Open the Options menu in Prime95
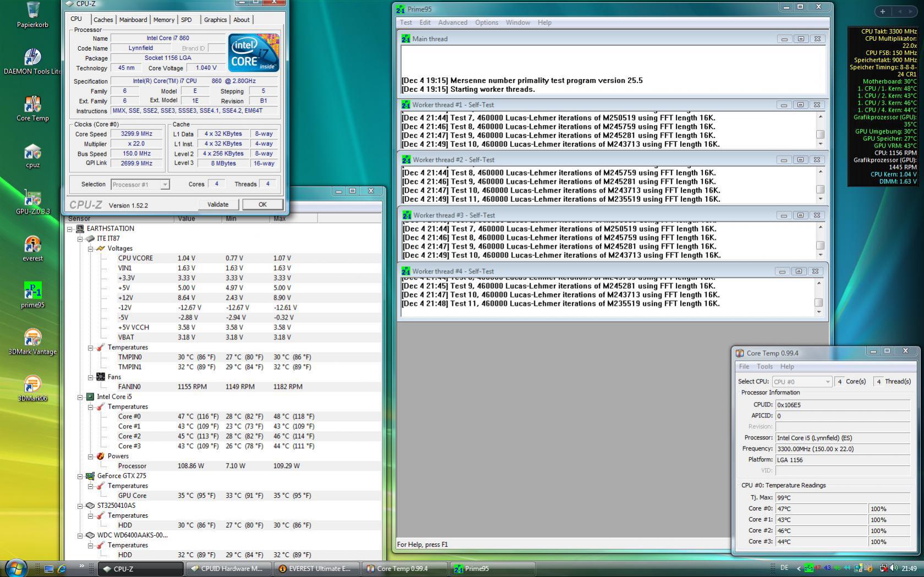 click(486, 23)
